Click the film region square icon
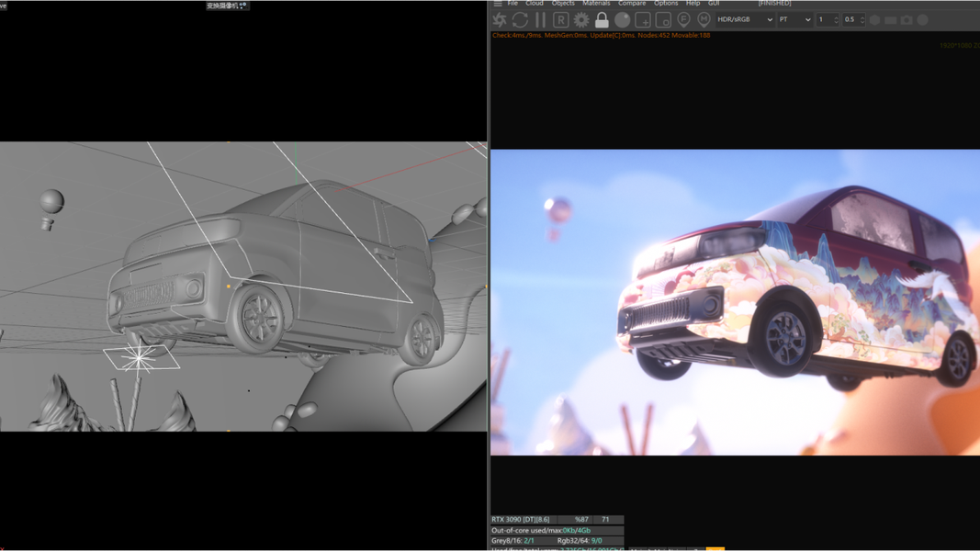The height and width of the screenshot is (551, 980). coord(663,20)
